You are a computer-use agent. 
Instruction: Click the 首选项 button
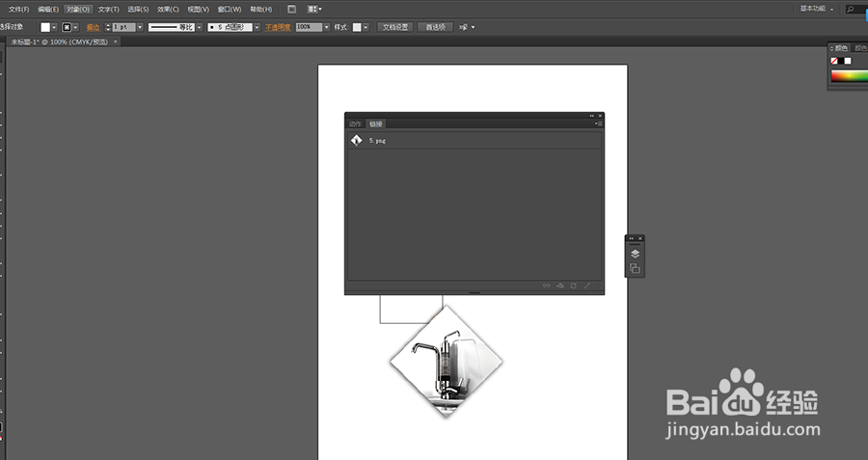pos(436,27)
